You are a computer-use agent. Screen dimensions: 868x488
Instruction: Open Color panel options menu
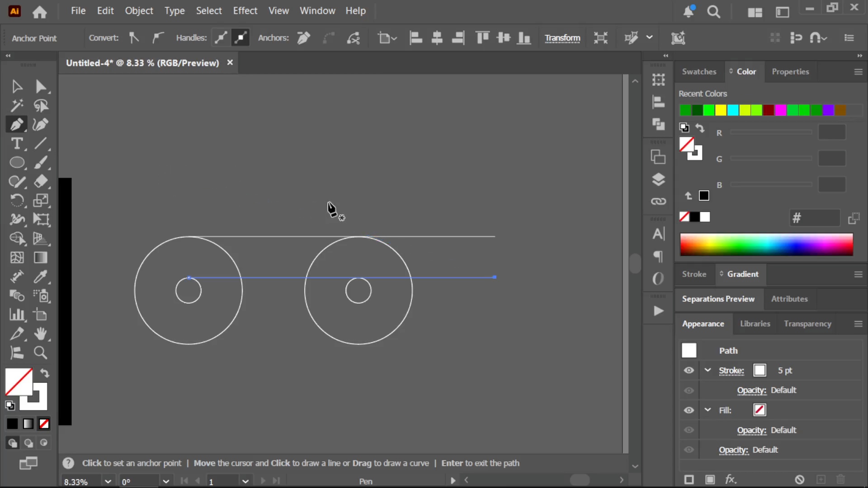[858, 72]
